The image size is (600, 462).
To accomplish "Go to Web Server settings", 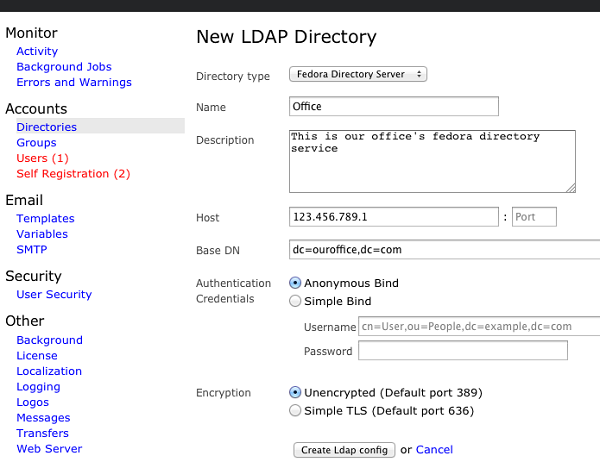I will coord(49,449).
